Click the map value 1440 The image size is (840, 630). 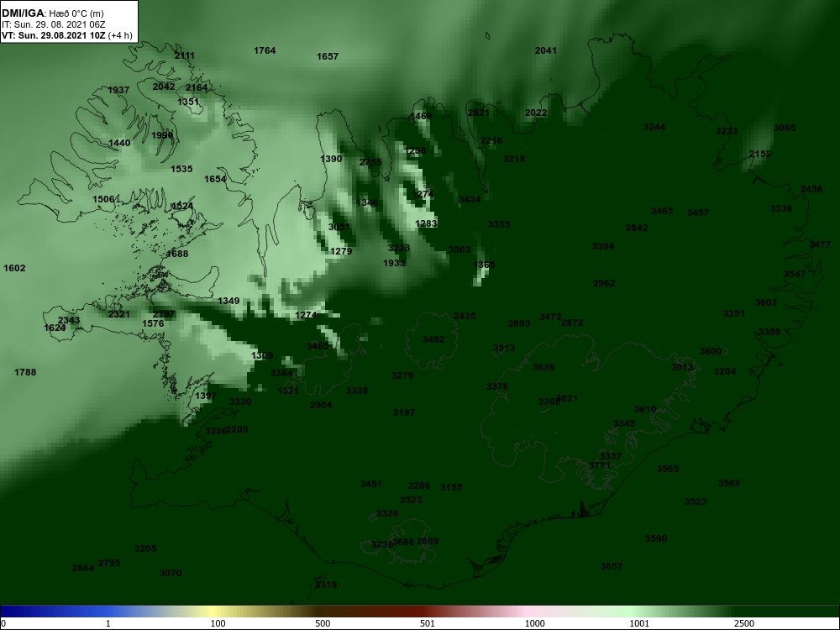pyautogui.click(x=119, y=143)
